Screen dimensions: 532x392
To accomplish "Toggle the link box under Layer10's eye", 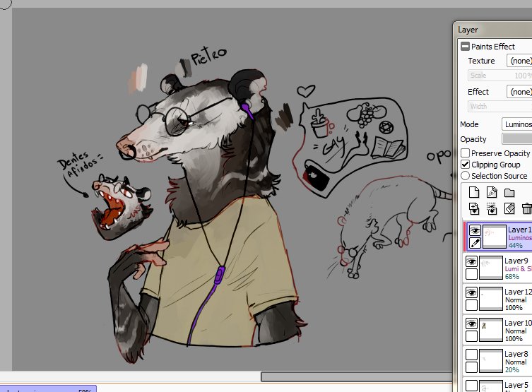I will (x=472, y=336).
